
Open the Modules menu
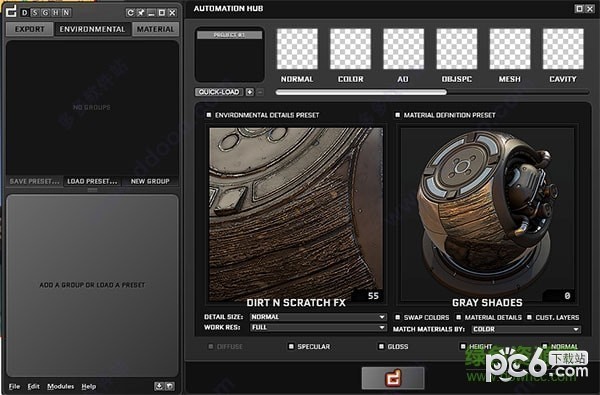(x=60, y=387)
